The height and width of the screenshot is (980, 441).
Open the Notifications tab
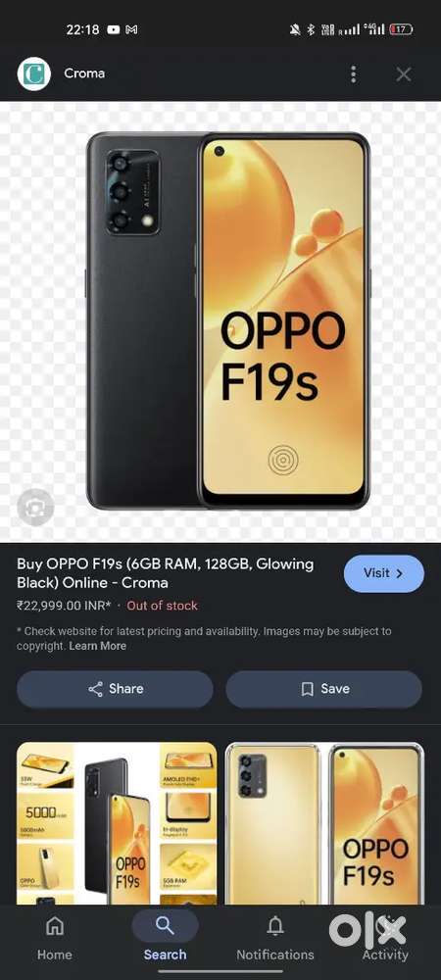coord(274,938)
